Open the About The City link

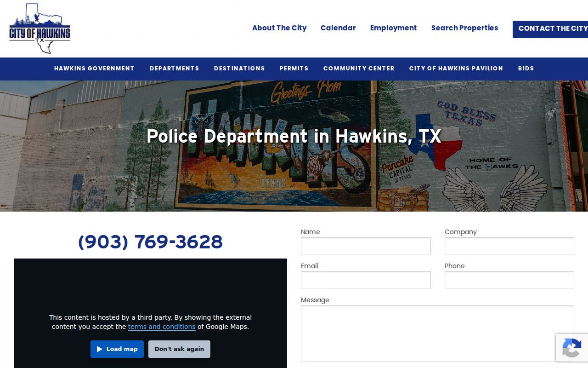point(279,28)
